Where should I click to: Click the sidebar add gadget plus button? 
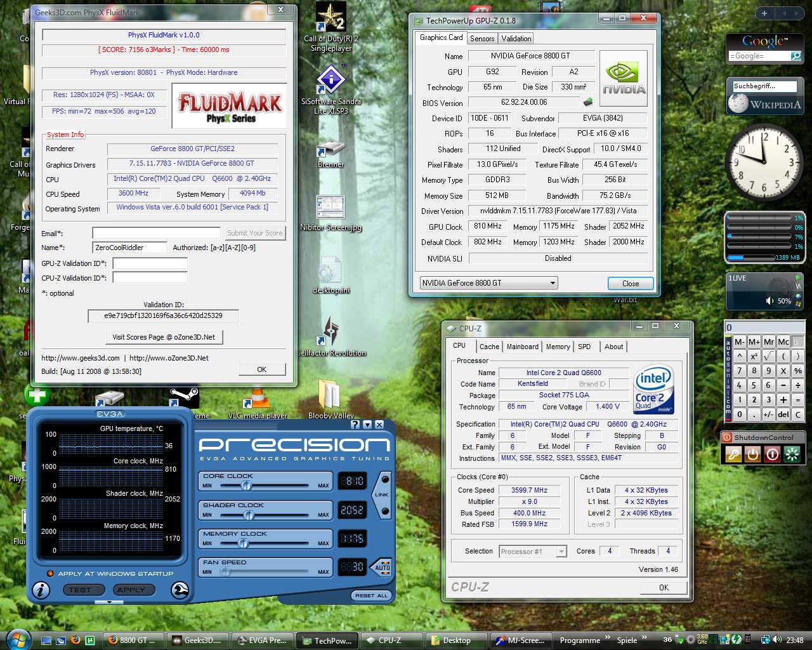point(764,13)
